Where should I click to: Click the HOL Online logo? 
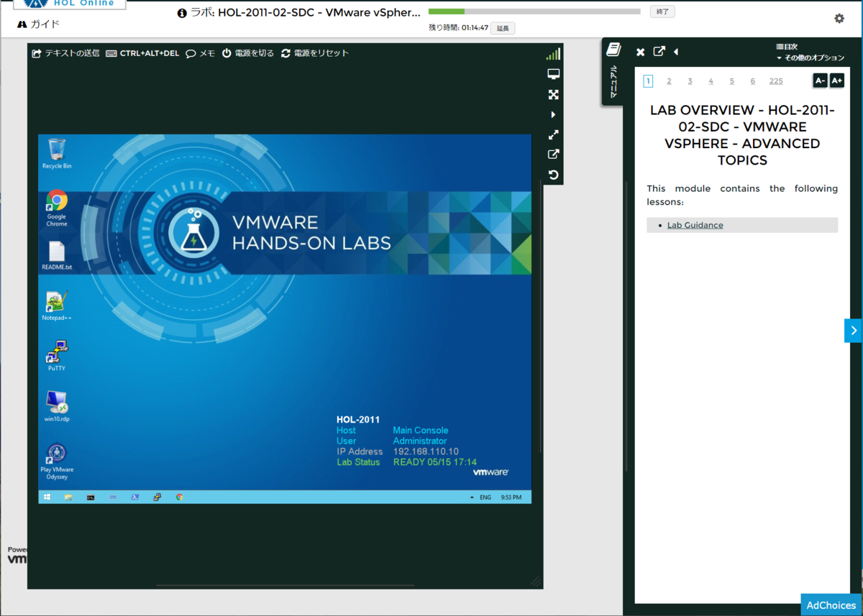point(70,4)
